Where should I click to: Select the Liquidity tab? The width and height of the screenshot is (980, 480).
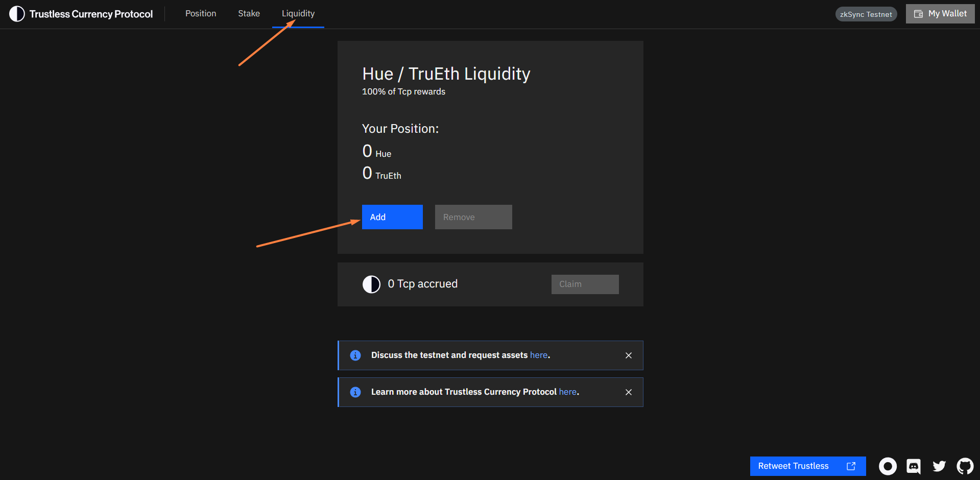coord(298,14)
